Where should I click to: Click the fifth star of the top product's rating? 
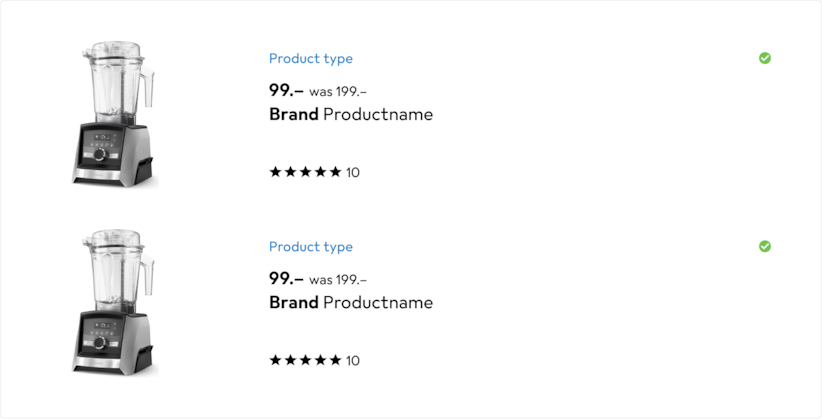tap(335, 172)
